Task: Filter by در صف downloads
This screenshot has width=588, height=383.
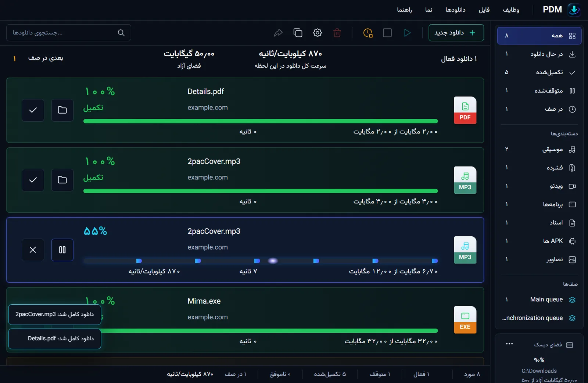Action: [539, 109]
